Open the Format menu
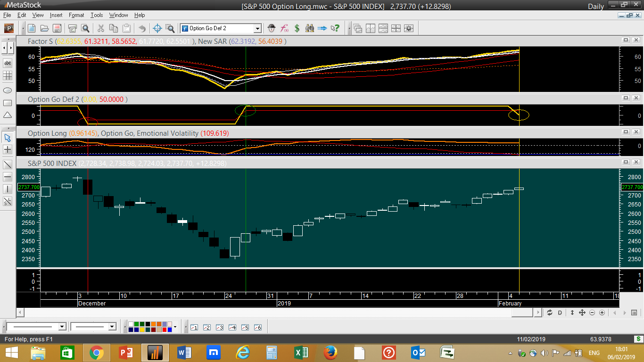This screenshot has width=644, height=362. click(76, 15)
